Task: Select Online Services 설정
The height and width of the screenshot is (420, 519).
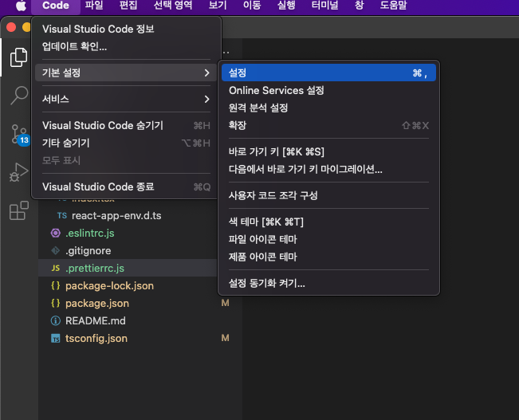Action: point(328,90)
